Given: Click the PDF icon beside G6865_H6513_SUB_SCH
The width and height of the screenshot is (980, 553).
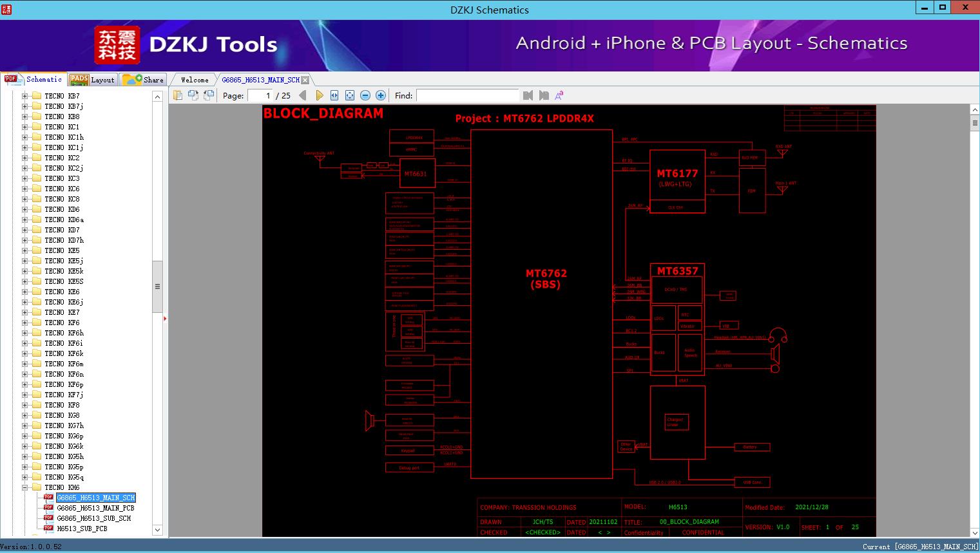Looking at the screenshot, I should pos(48,518).
